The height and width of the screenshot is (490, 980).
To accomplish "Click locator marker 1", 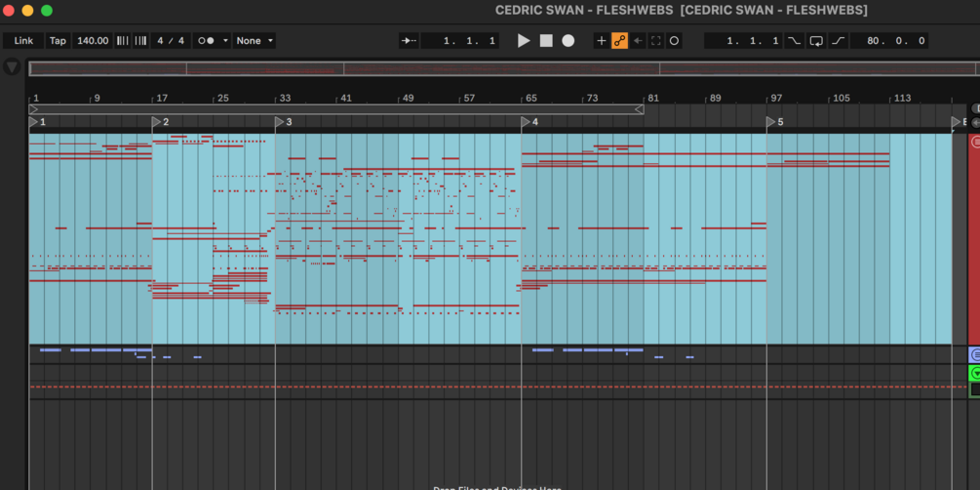I will click(34, 121).
